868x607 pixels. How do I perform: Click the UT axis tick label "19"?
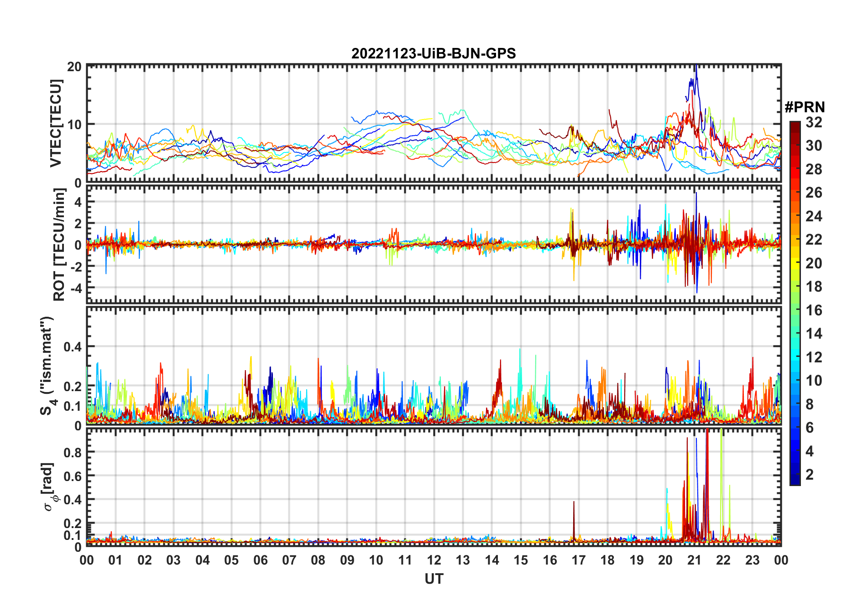pos(637,560)
